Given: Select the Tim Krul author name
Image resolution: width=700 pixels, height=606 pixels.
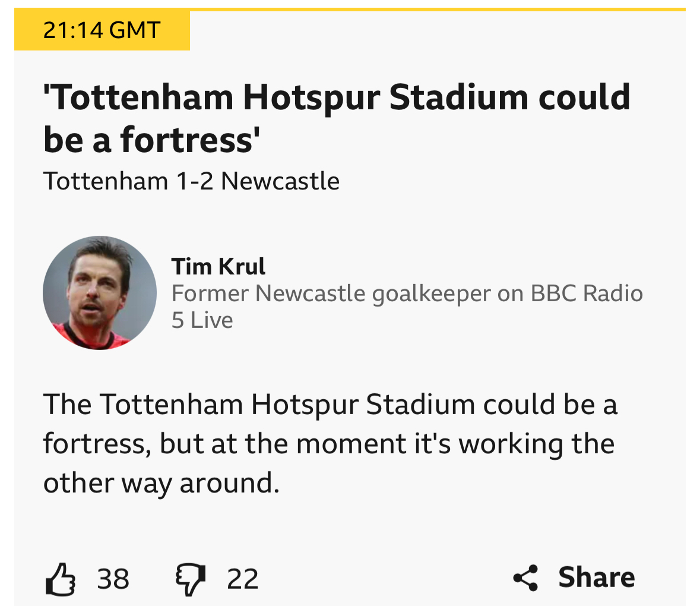Looking at the screenshot, I should (x=218, y=266).
